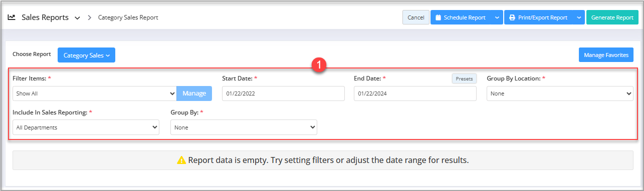Click the date Presets button
Screen dimensions: 644x191
[464, 78]
